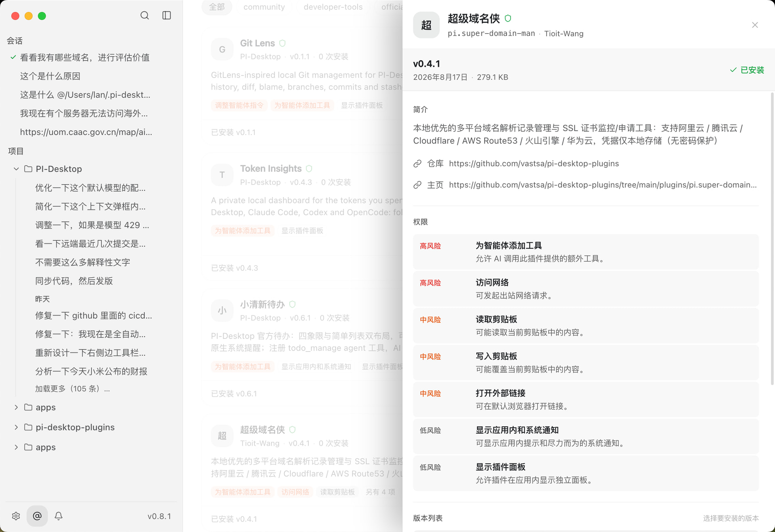The image size is (775, 532).
Task: Click shield badge next to Git Lens
Action: pos(283,43)
